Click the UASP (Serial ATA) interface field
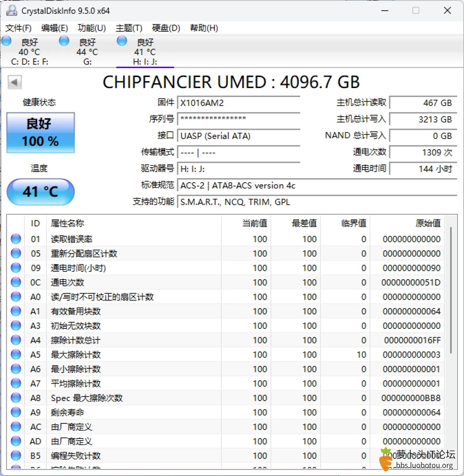The image size is (464, 476). (x=239, y=136)
